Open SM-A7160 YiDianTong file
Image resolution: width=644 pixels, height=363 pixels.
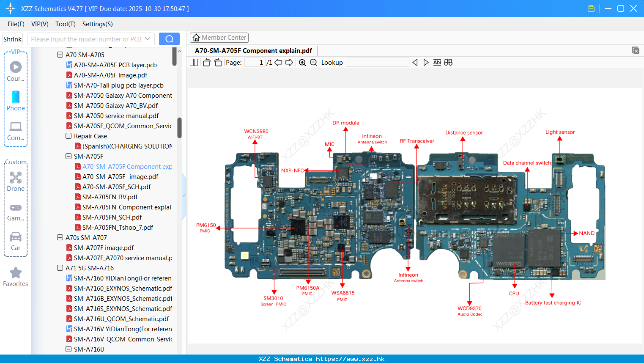coord(119,278)
